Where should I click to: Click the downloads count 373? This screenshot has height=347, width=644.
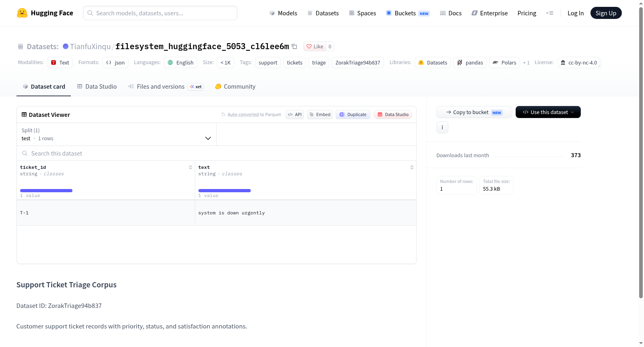[576, 155]
